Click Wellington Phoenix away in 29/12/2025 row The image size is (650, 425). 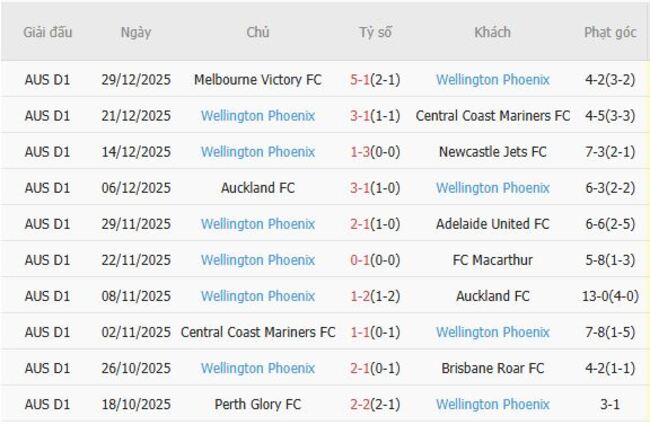click(x=492, y=80)
